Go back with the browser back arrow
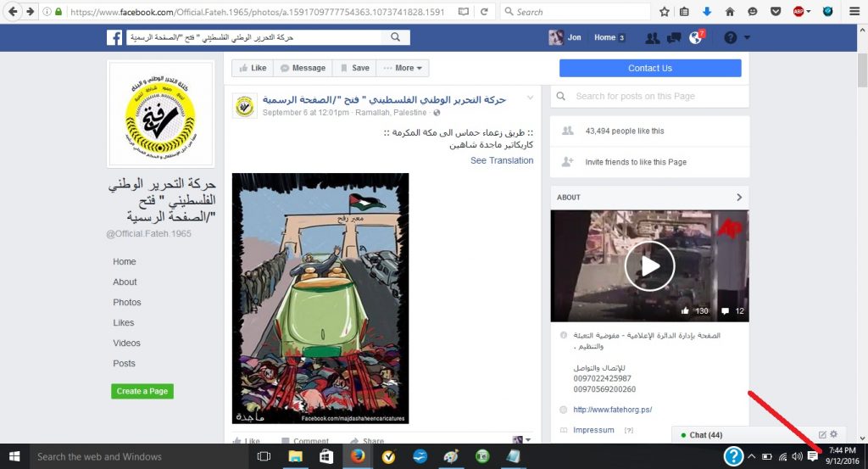Viewport: 868px width, 469px height. 14,11
